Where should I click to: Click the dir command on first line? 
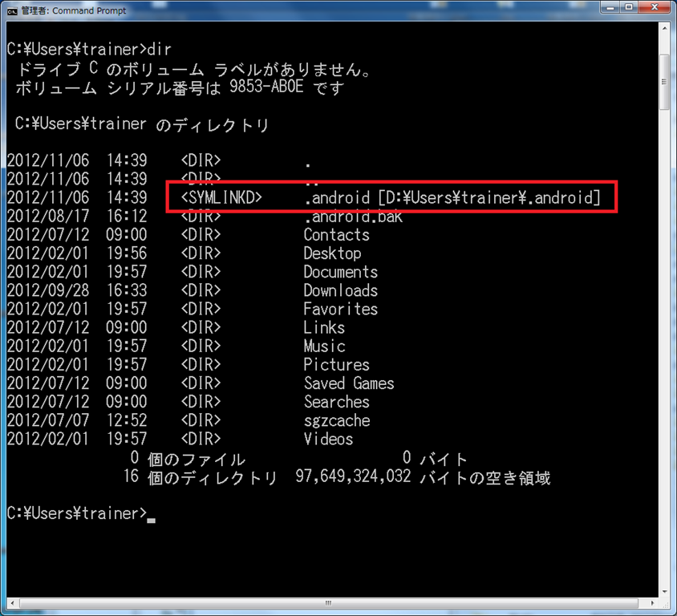160,50
